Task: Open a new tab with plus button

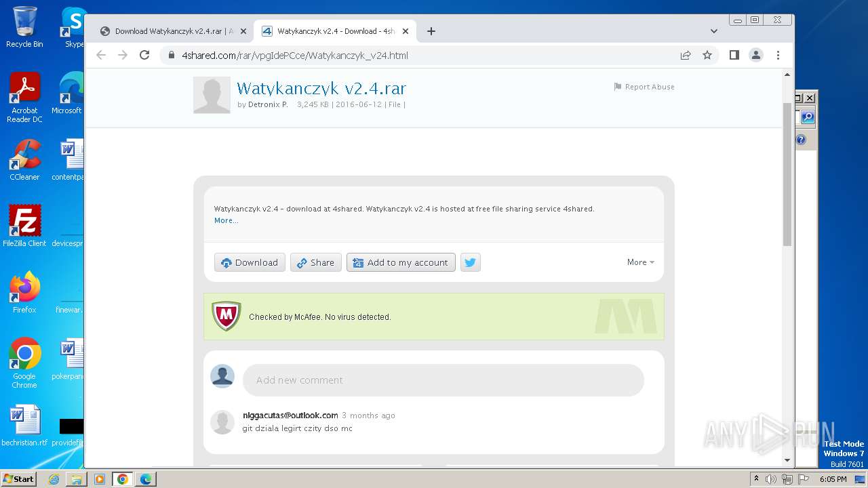Action: pyautogui.click(x=431, y=31)
